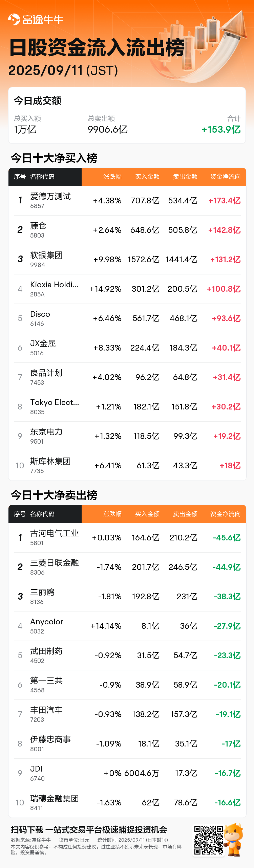Click 扫码下载 banner text

click(27, 830)
